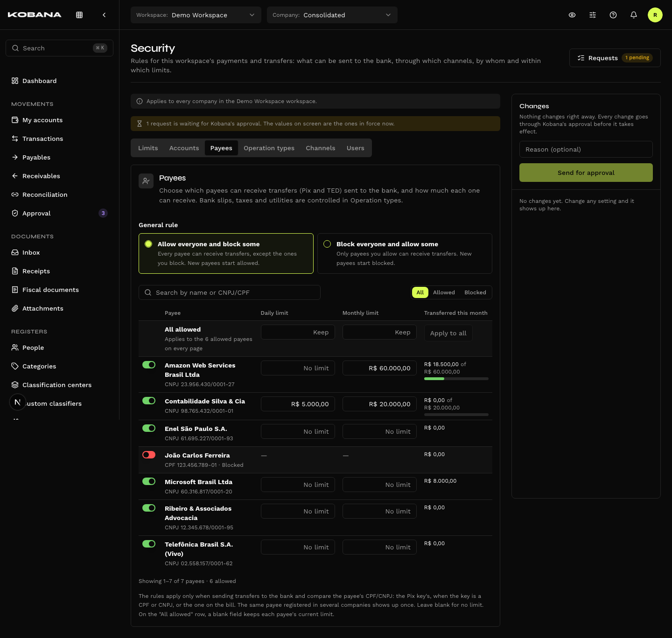The width and height of the screenshot is (672, 638).
Task: Switch to the Channels tab
Action: coord(321,148)
